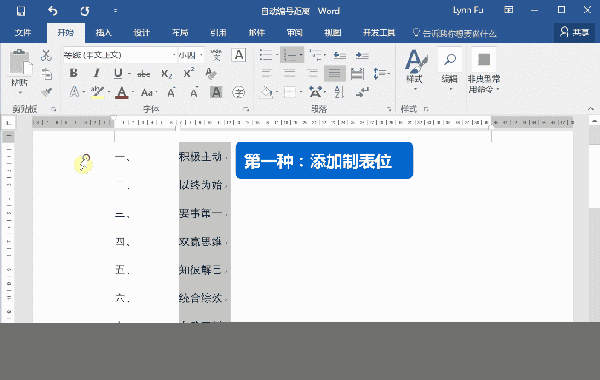Click the enclosed characters icon
The image size is (600, 380).
(x=239, y=92)
